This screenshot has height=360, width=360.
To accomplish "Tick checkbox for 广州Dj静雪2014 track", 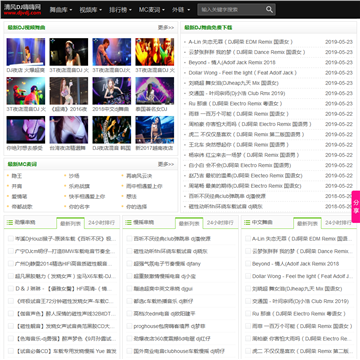I will [11, 264].
